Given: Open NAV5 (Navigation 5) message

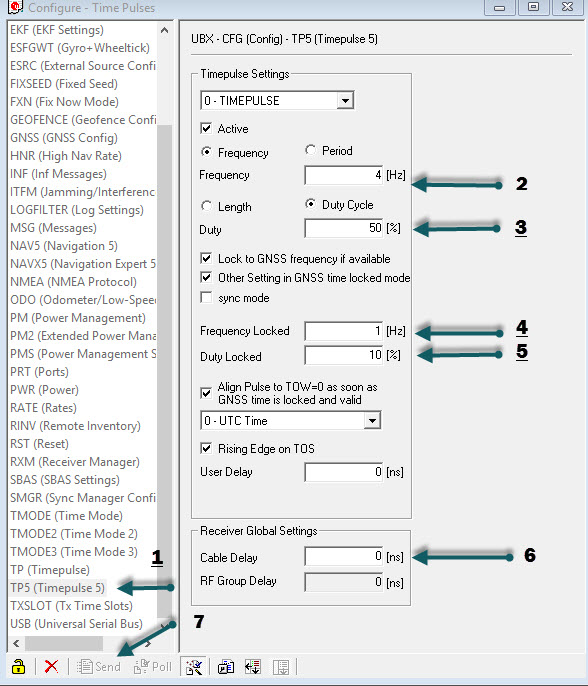Looking at the screenshot, I should point(64,246).
